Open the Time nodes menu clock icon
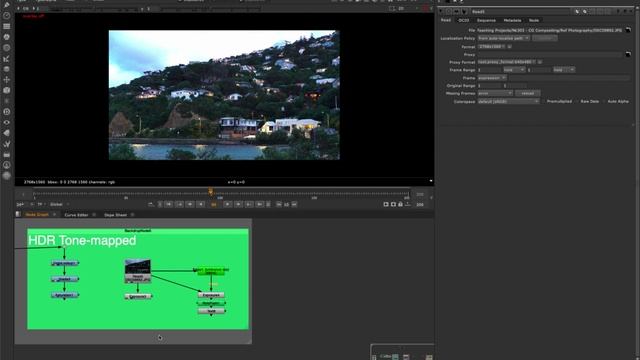Viewport: 640px width, 360px height. coord(7,16)
